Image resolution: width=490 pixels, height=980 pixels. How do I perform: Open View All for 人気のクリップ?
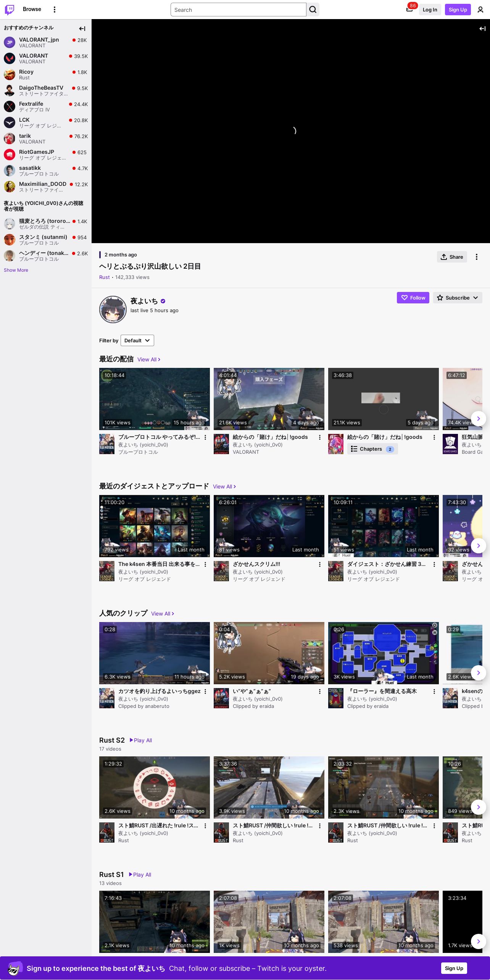pyautogui.click(x=163, y=614)
